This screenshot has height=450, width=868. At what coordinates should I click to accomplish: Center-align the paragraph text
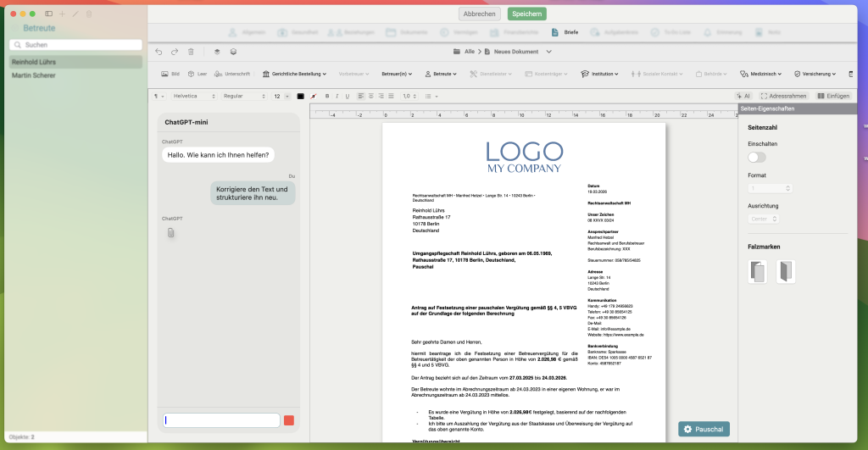tap(370, 96)
